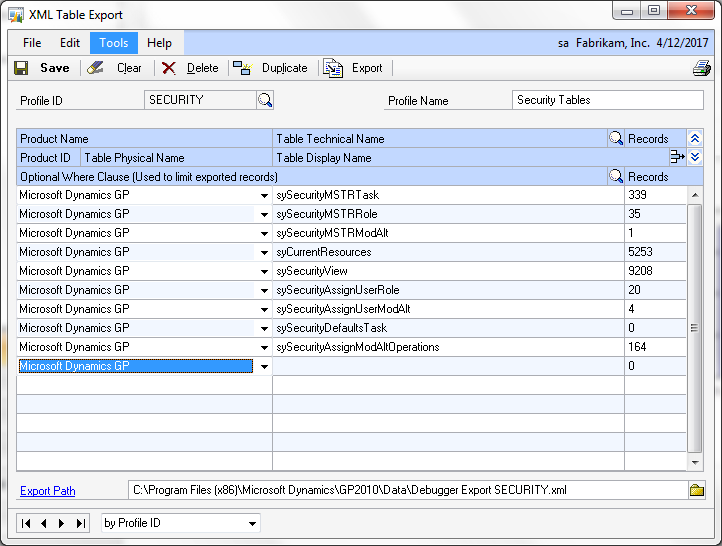
Task: Collapse grid rows with double-up chevron
Action: click(x=695, y=138)
